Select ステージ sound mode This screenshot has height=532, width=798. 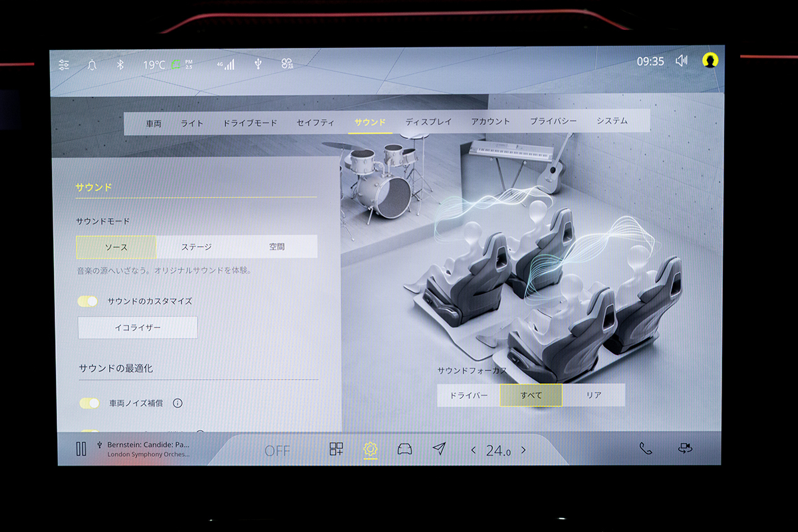pos(197,247)
